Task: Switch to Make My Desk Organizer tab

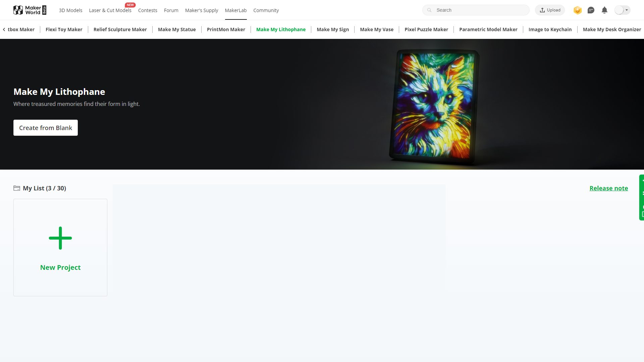Action: pyautogui.click(x=612, y=29)
